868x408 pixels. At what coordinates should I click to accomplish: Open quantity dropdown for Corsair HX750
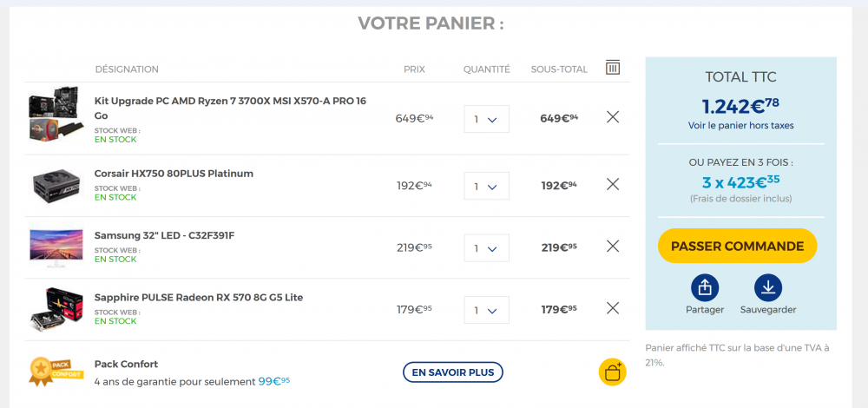pyautogui.click(x=486, y=186)
